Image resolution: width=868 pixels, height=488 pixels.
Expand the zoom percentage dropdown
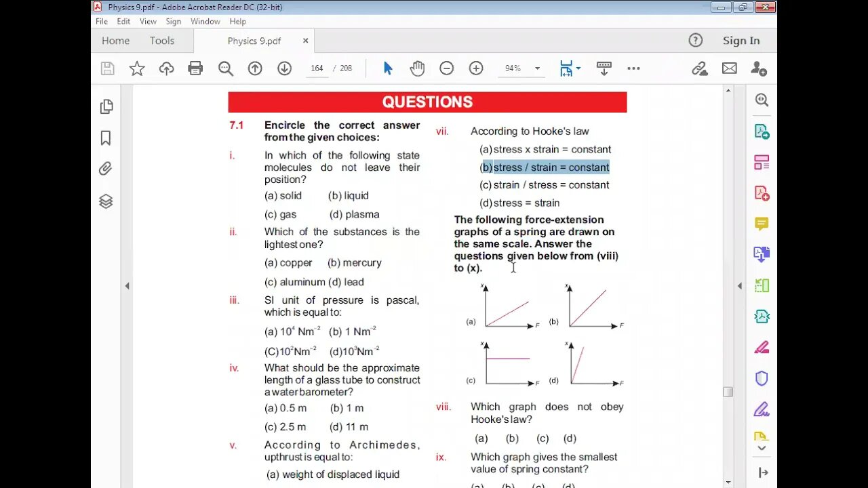[x=537, y=68]
